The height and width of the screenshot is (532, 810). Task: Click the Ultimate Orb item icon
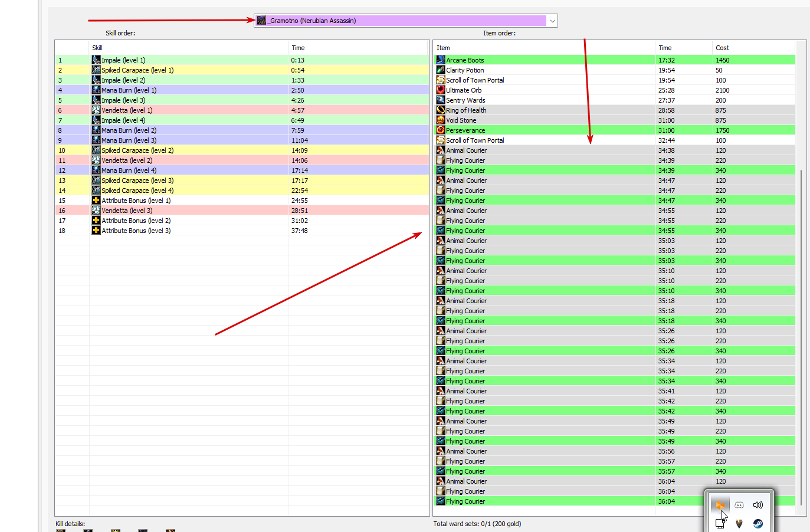coord(441,90)
